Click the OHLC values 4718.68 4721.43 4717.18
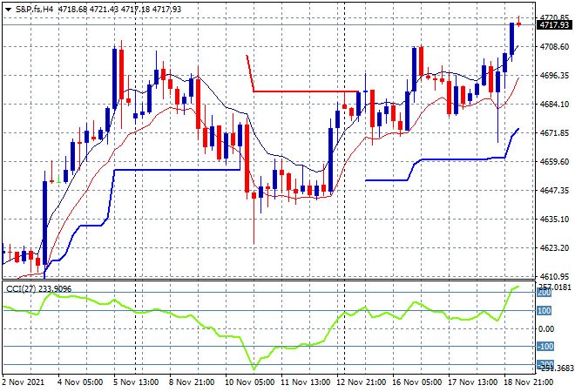 [x=105, y=10]
